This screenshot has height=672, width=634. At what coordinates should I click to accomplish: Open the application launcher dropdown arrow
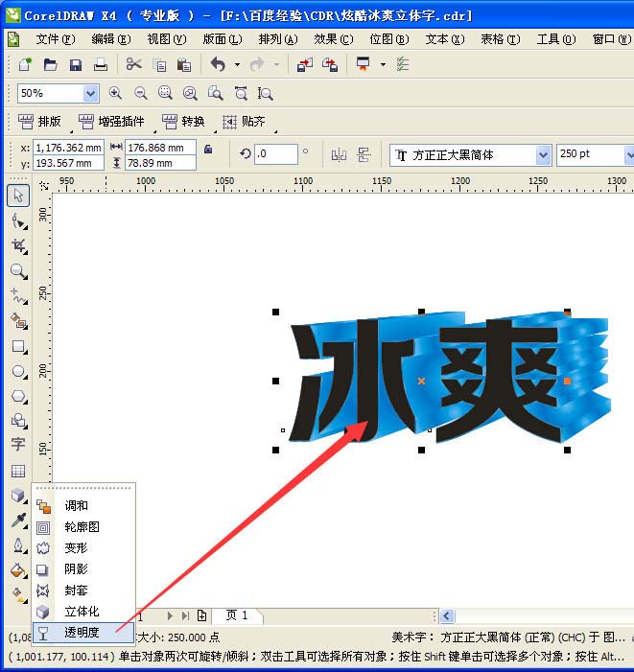point(383,65)
